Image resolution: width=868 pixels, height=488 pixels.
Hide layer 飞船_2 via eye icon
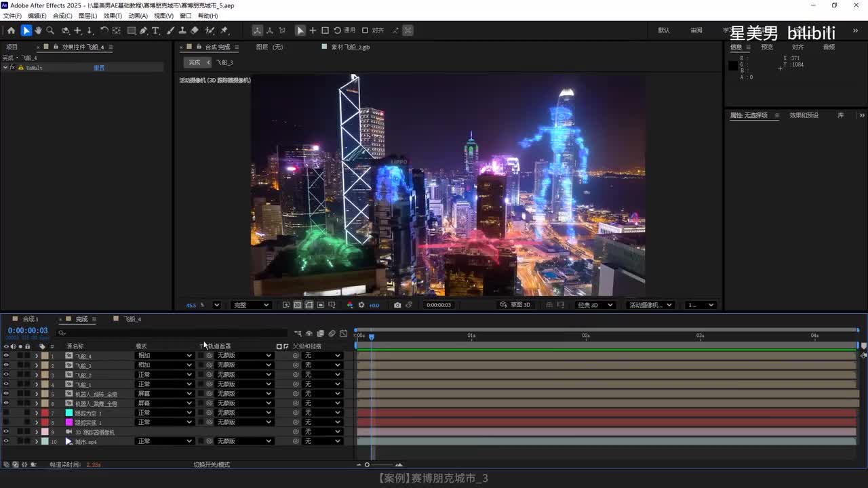[6, 375]
